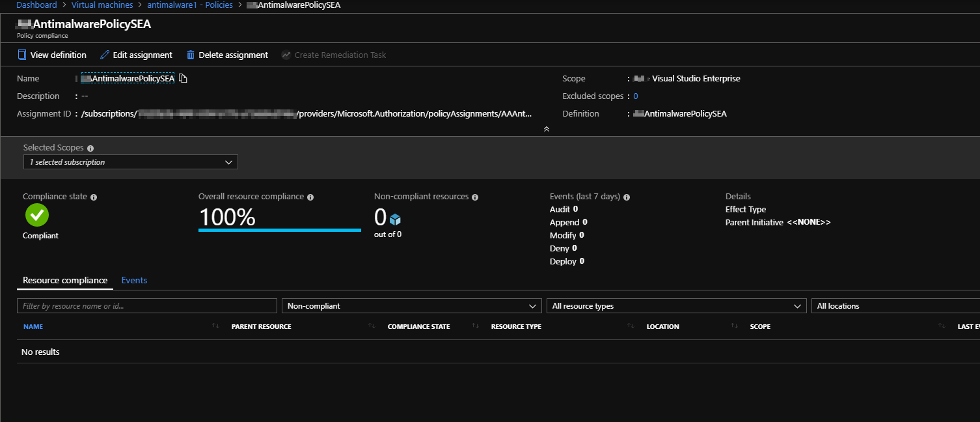This screenshot has height=422, width=980.
Task: Click the Deny 0 event count
Action: click(564, 248)
